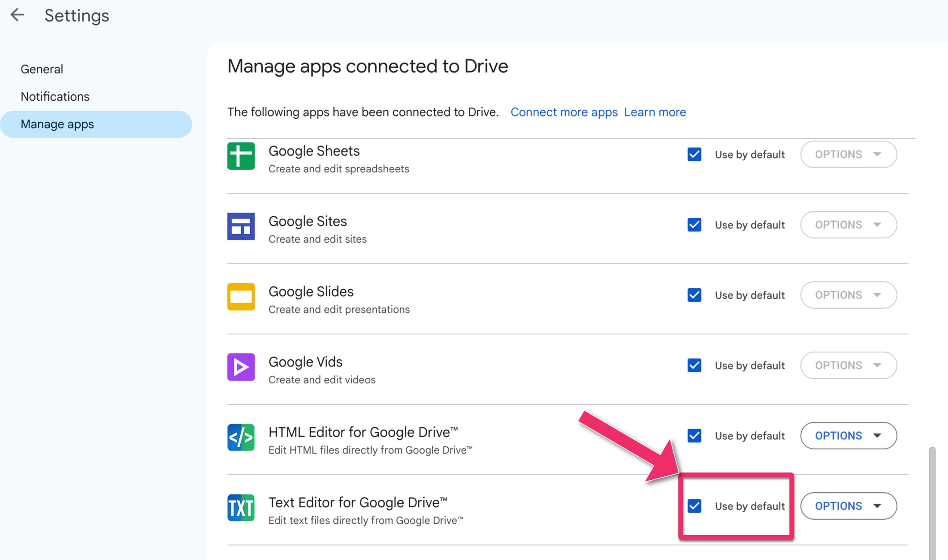Open the Notifications settings section

55,96
